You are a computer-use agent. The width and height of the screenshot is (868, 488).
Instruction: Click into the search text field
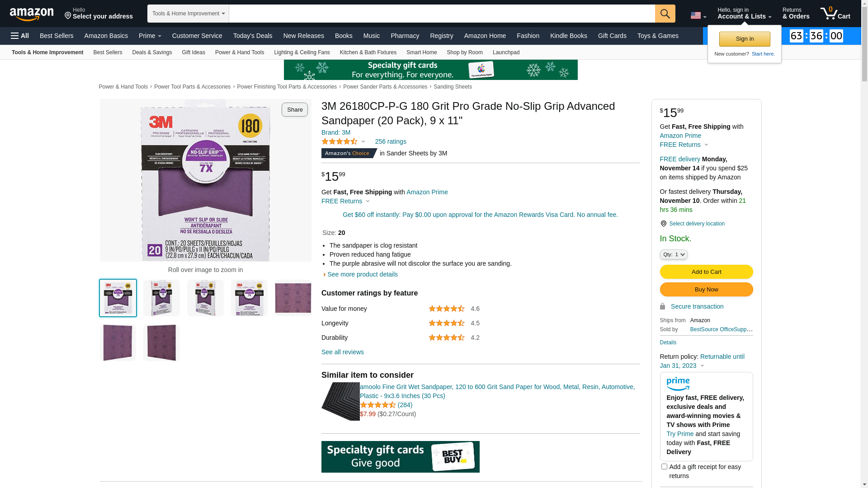(x=441, y=14)
